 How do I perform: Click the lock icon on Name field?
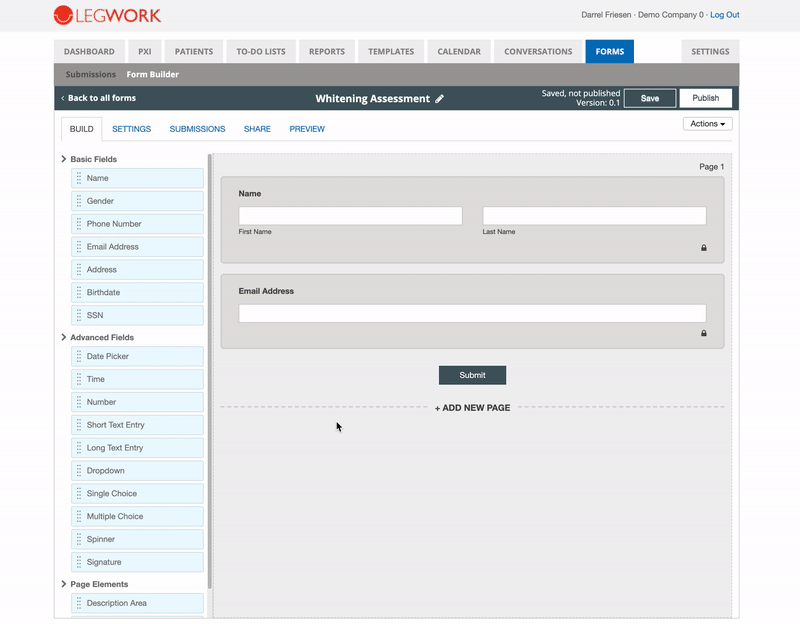click(x=704, y=247)
